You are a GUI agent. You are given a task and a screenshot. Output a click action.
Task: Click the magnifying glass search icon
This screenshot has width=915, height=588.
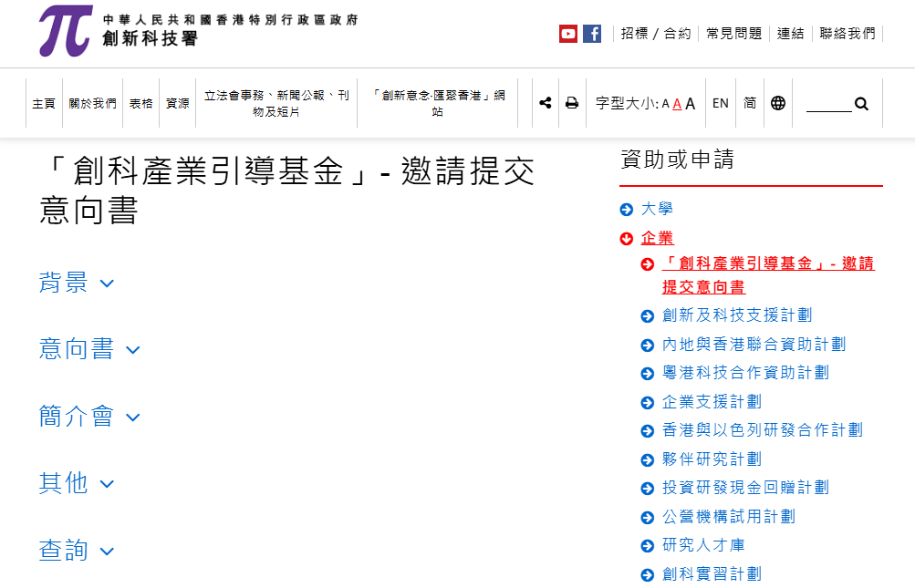[861, 104]
